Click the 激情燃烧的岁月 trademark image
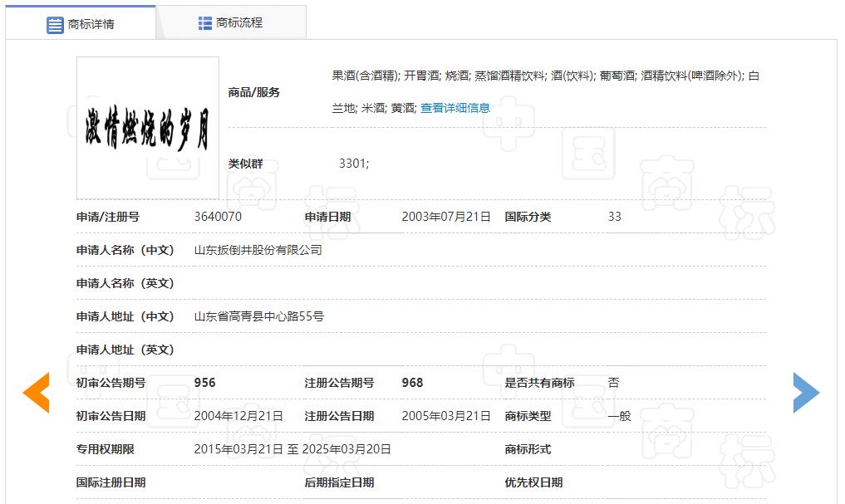 148,128
